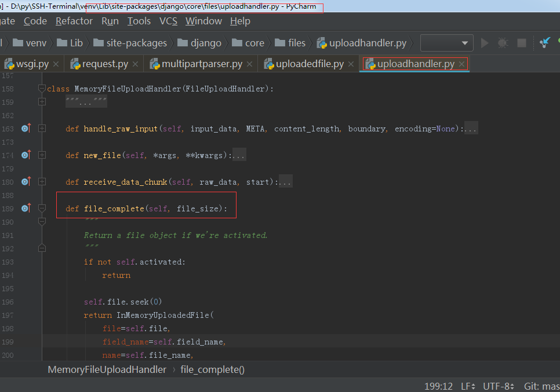Click the python file icon on request.py tab
Image resolution: width=560 pixels, height=392 pixels.
point(75,64)
